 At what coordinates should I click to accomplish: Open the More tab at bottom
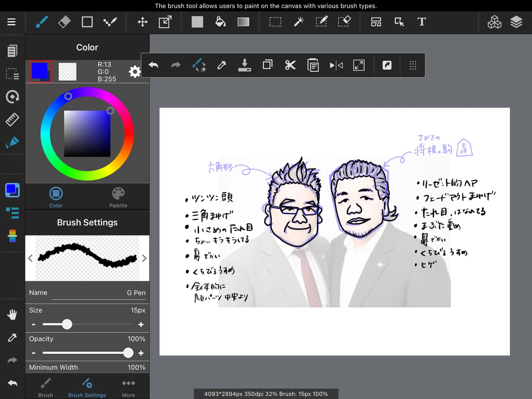[x=129, y=387]
